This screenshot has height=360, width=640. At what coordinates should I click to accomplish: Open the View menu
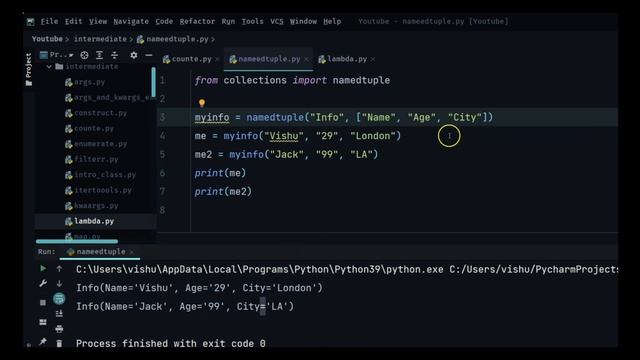click(98, 22)
